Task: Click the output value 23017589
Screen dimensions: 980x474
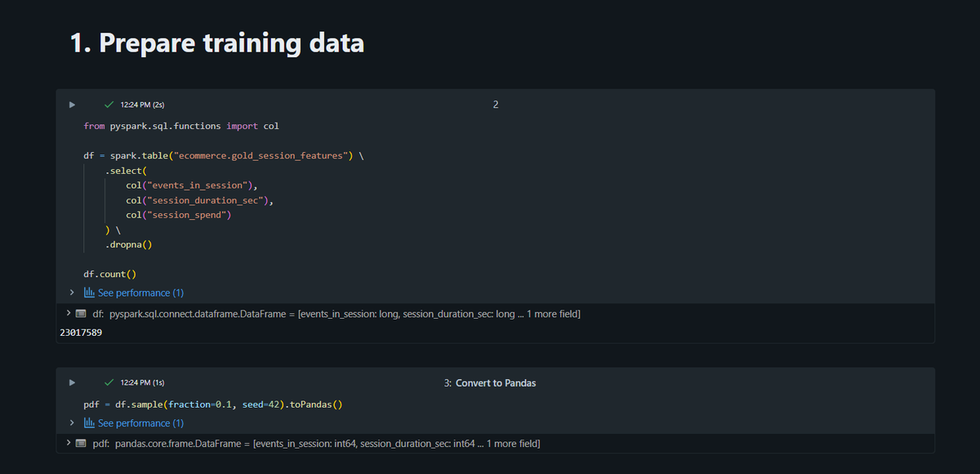Action: pos(81,333)
